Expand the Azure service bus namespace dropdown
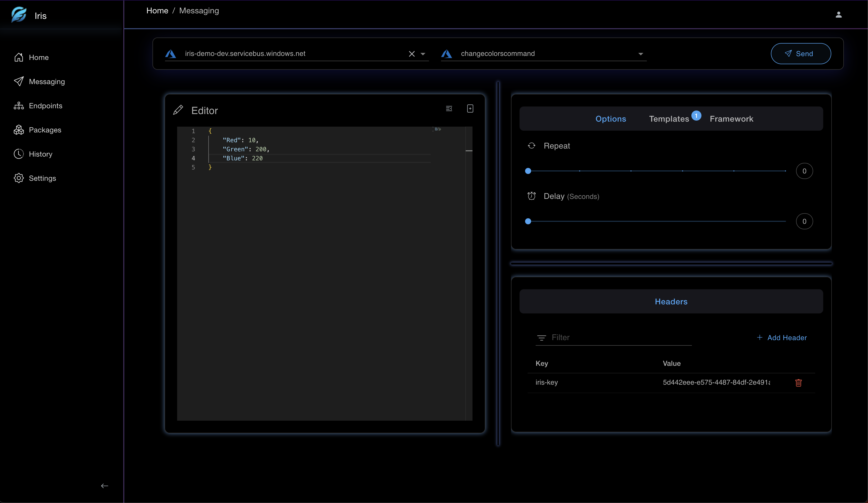 click(x=423, y=53)
